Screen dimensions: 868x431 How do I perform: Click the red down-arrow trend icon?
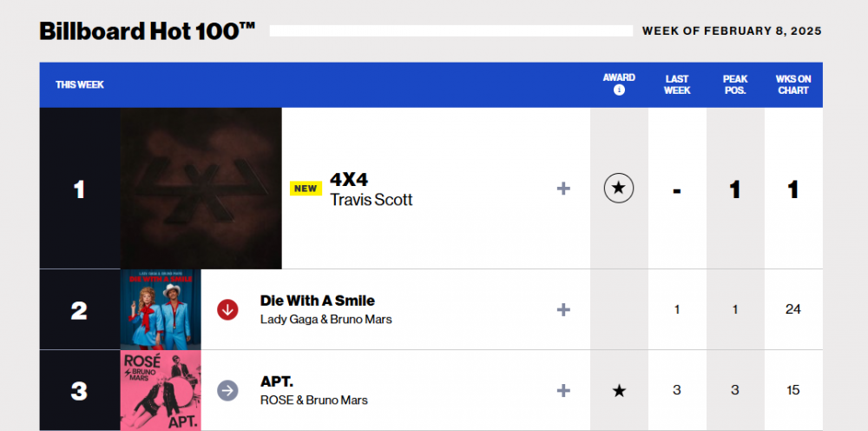(x=227, y=309)
